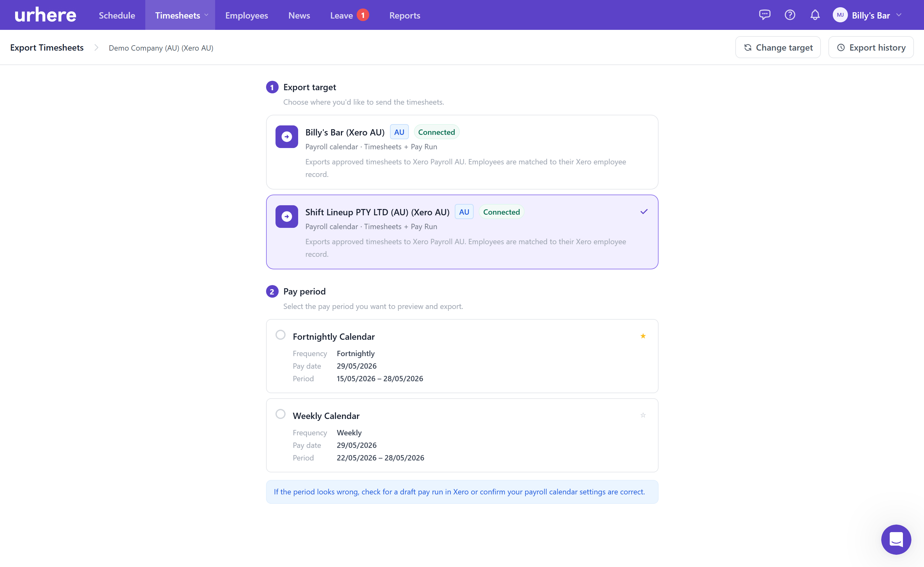
Task: Open the notifications bell
Action: [x=815, y=15]
